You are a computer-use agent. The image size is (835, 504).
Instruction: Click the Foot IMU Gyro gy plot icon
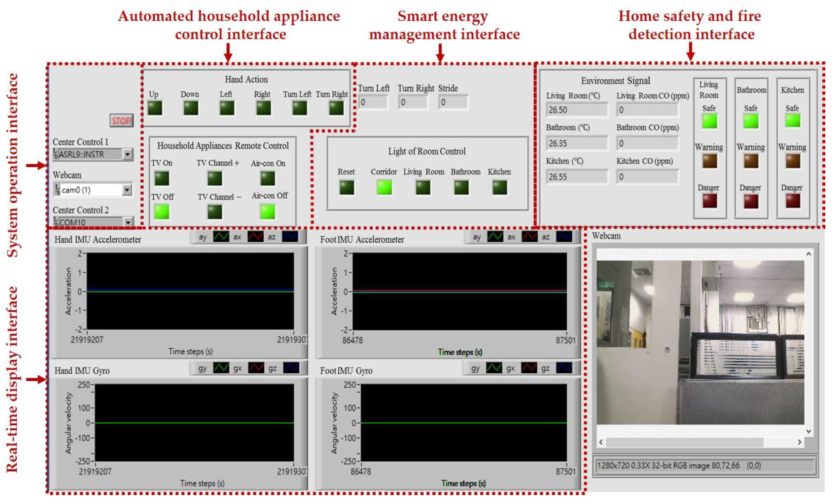pyautogui.click(x=494, y=368)
